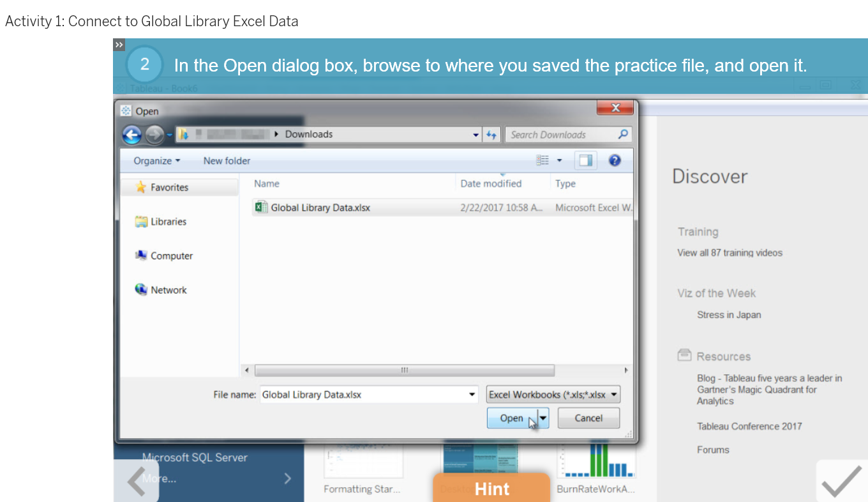868x502 pixels.
Task: Sort by the Name column header
Action: click(267, 183)
